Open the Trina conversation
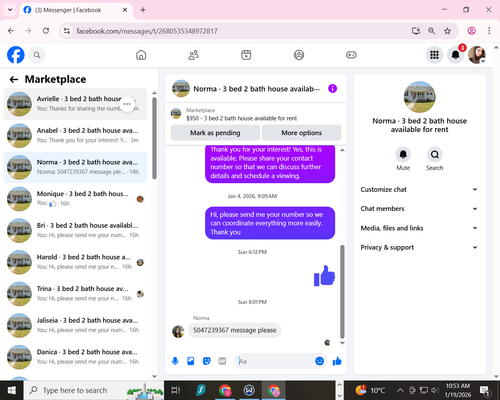Image resolution: width=500 pixels, height=400 pixels. click(75, 293)
